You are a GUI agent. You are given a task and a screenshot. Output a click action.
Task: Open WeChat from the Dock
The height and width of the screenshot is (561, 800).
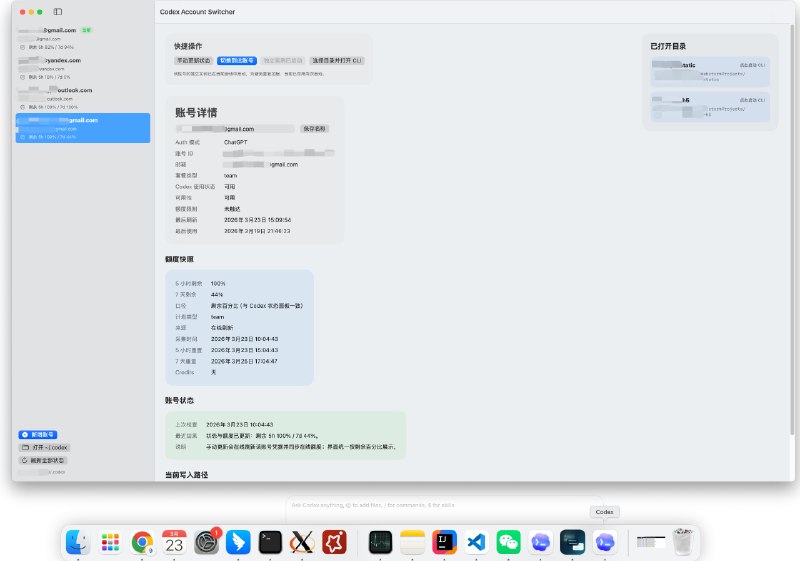(x=509, y=542)
